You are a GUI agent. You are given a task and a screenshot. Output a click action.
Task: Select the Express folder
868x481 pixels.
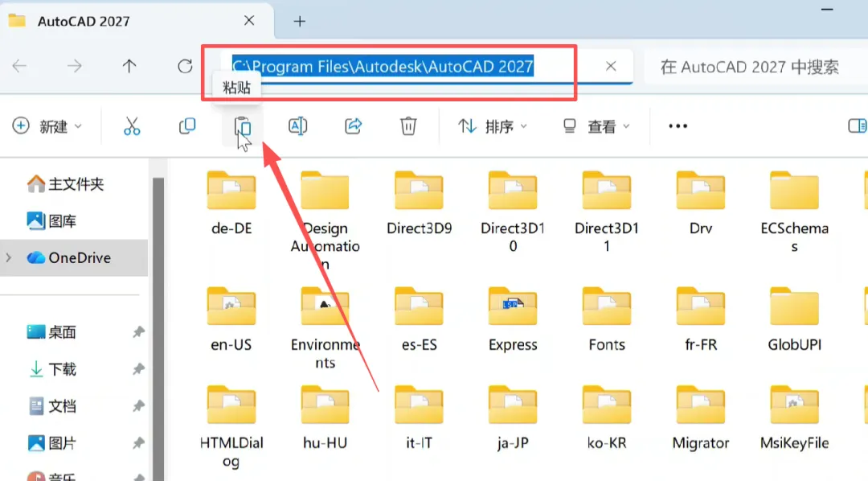point(513,319)
